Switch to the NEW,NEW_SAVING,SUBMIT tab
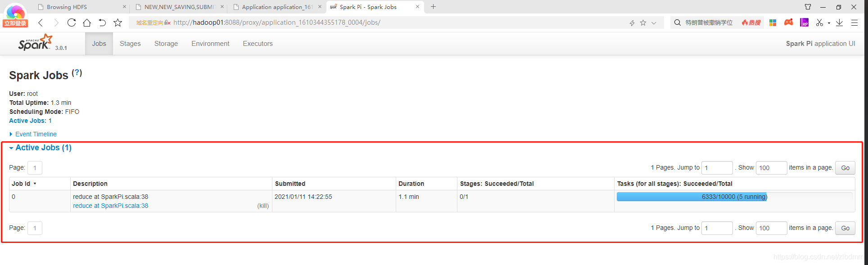This screenshot has width=868, height=265. [x=179, y=7]
